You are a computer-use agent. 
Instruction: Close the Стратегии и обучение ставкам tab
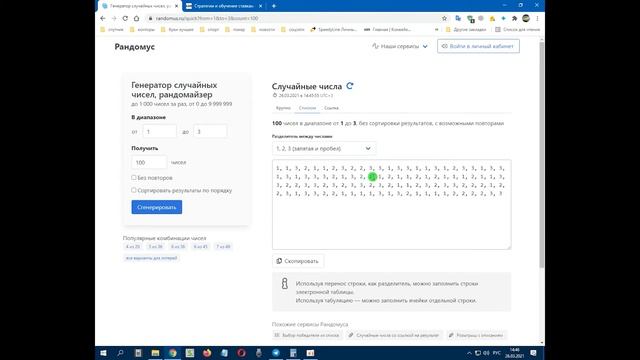tap(260, 6)
